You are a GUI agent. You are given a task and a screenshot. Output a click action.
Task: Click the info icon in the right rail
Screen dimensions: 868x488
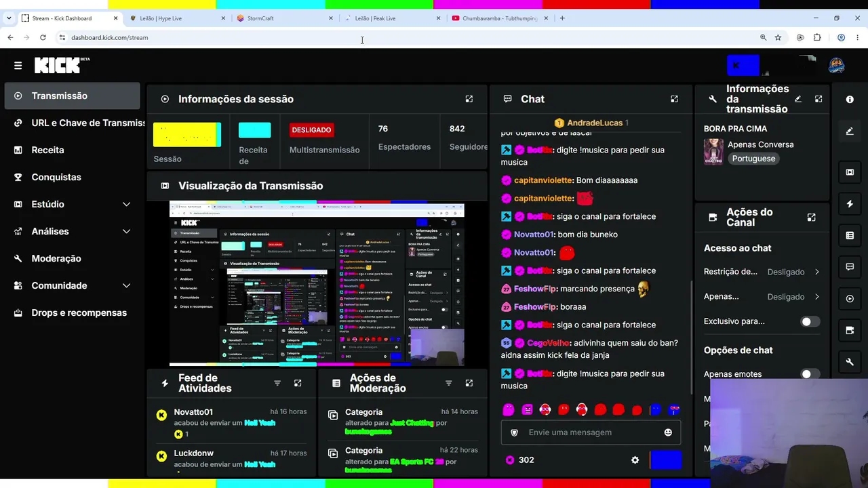coord(850,99)
